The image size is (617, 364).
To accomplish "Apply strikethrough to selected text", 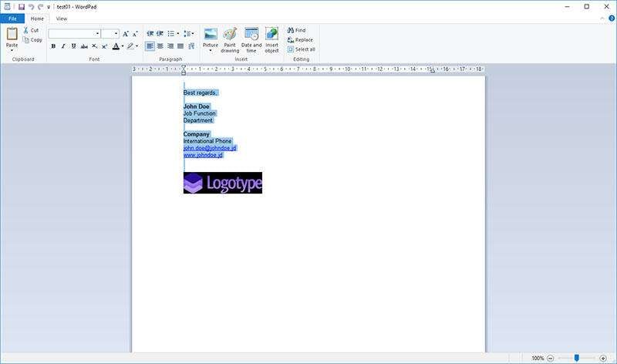I will 84,46.
